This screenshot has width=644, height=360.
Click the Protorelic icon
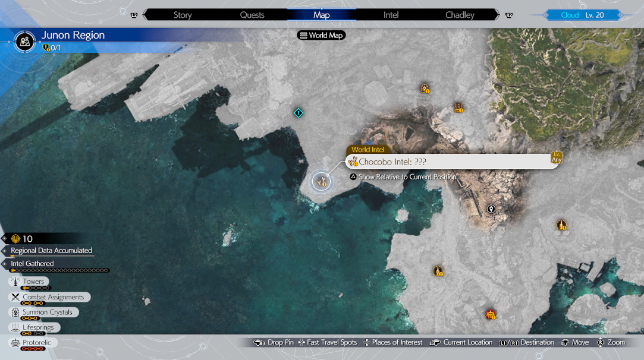(x=15, y=342)
